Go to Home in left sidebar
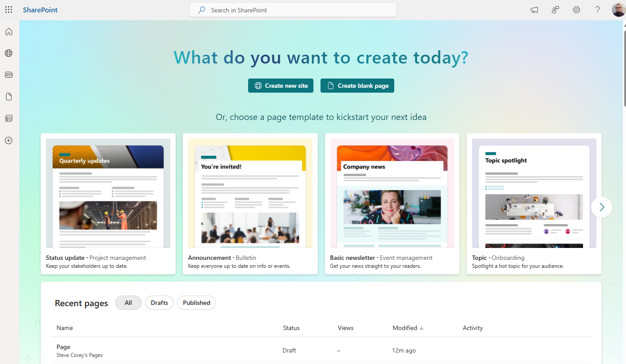 pos(9,32)
